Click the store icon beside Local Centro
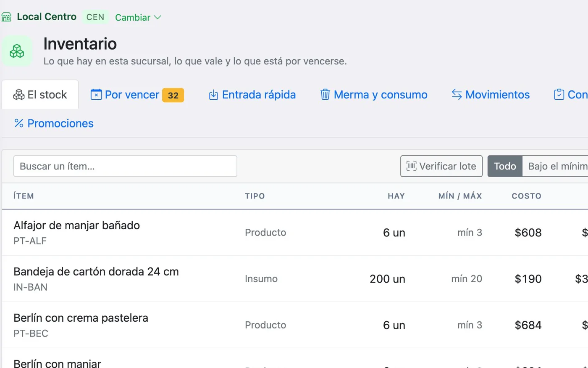 6,17
